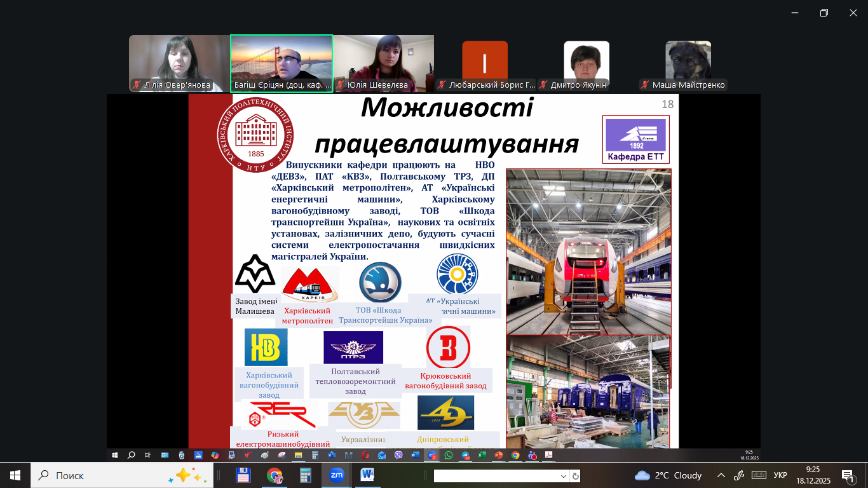Show hidden system tray icons

click(721, 475)
